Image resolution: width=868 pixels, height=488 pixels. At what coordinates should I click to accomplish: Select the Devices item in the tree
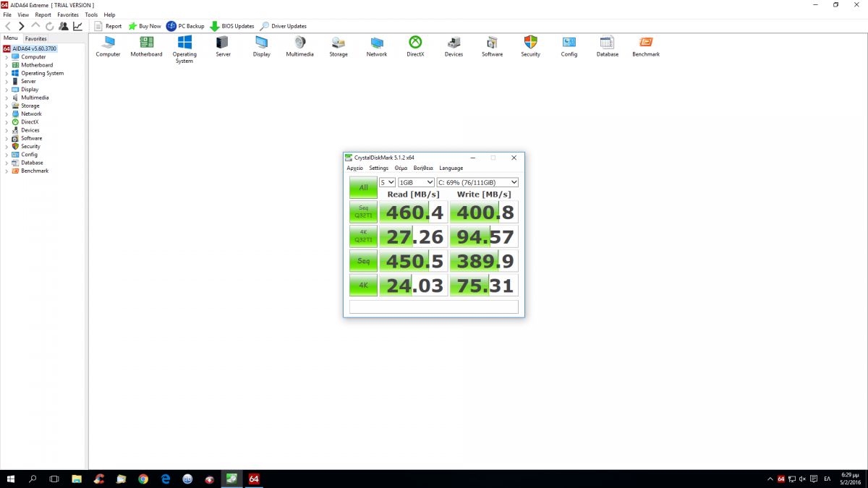[x=30, y=130]
